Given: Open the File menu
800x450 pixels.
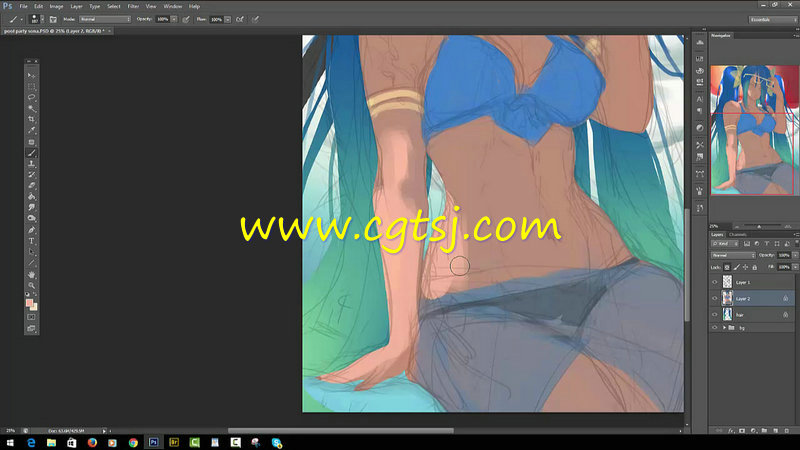Looking at the screenshot, I should (23, 6).
